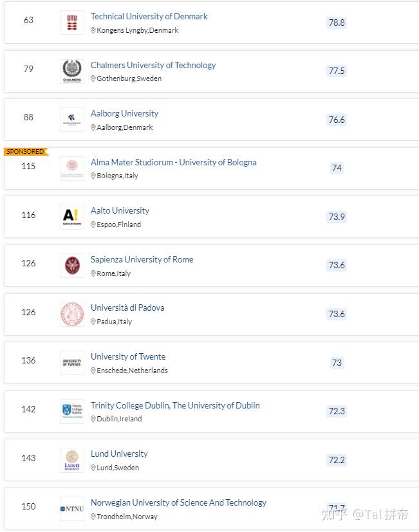
Task: Open Chalmers University of Technology link
Action: click(153, 65)
